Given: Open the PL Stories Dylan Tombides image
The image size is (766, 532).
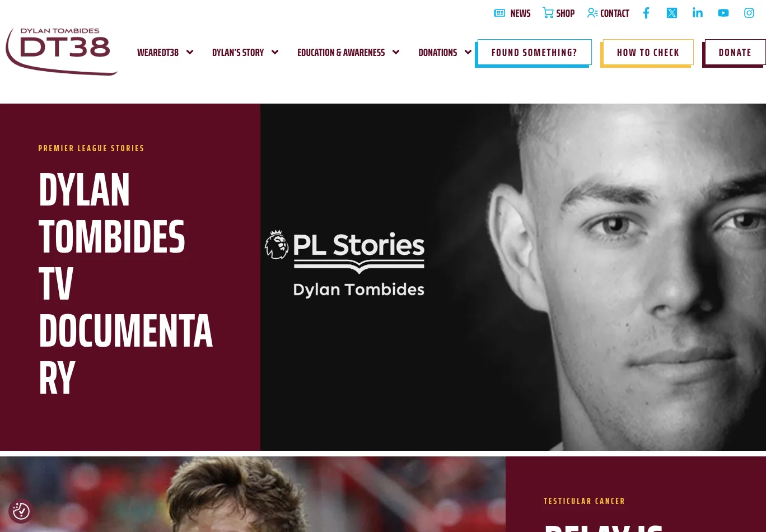Looking at the screenshot, I should tap(513, 277).
